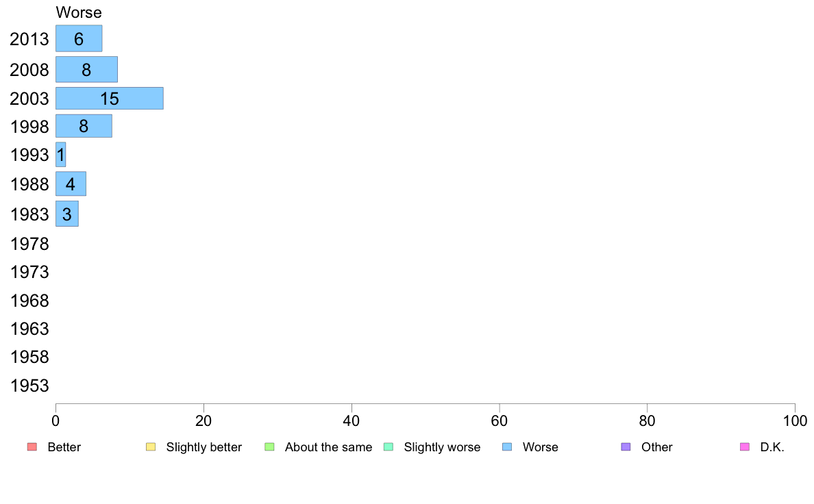Select the 2008 bar showing 8
This screenshot has width=814, height=504.
tap(87, 70)
